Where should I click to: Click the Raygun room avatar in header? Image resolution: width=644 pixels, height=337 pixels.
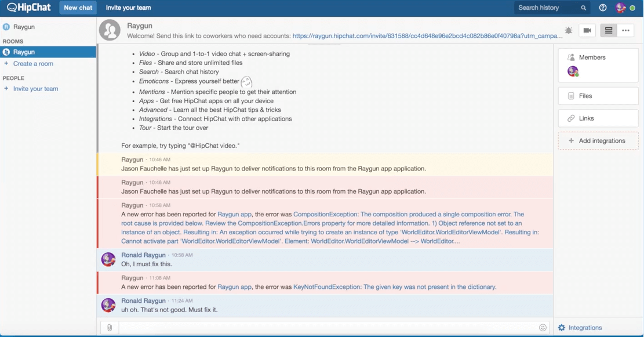pyautogui.click(x=110, y=30)
